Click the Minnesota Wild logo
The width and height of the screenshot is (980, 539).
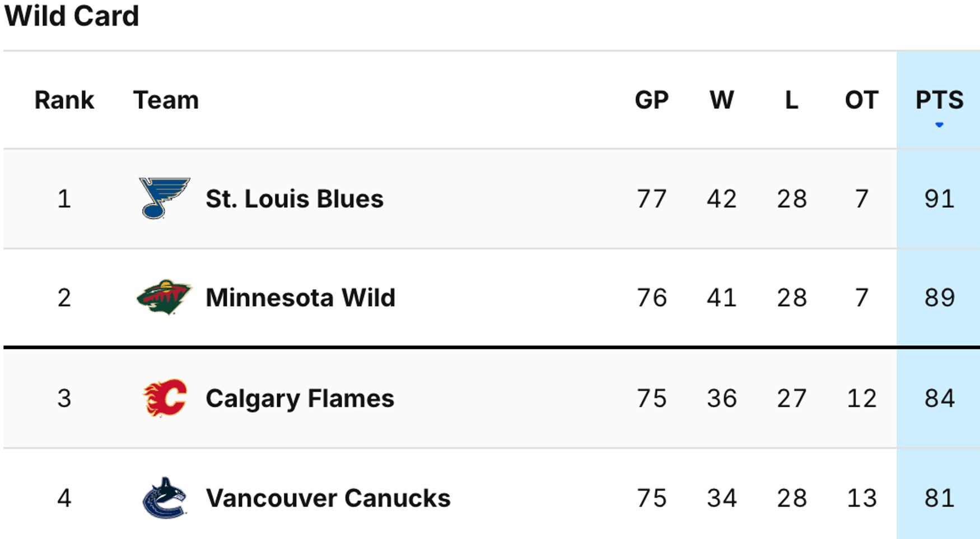click(164, 298)
